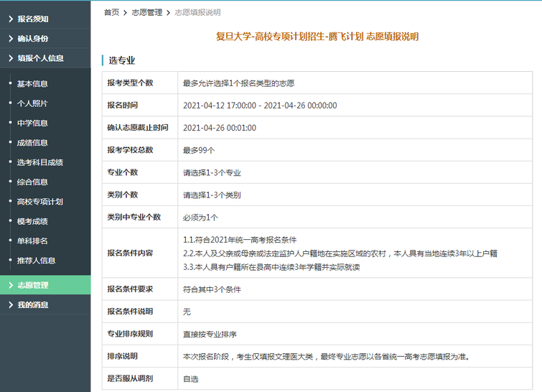Image resolution: width=542 pixels, height=392 pixels.
Task: Click the 选专业 section heading
Action: (121, 60)
